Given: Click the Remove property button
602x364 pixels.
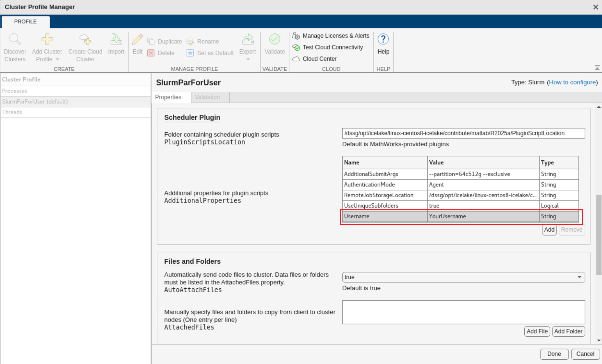Looking at the screenshot, I should 572,230.
